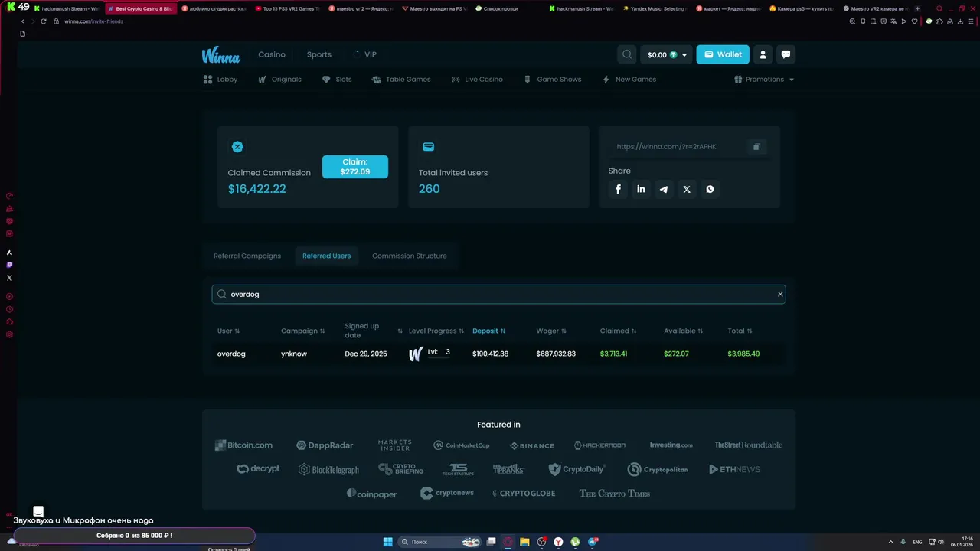Share referral link on Telegram

(x=664, y=189)
